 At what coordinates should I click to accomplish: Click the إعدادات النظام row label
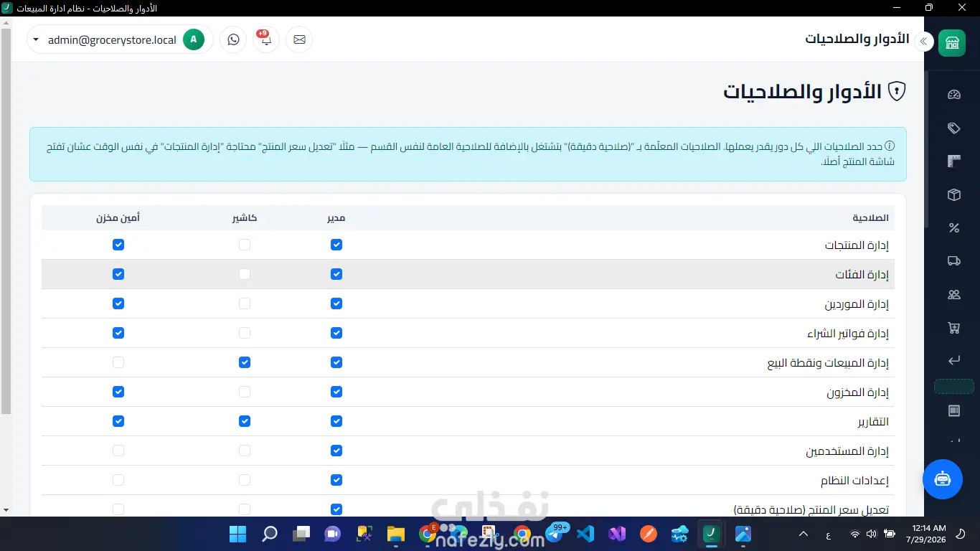[855, 481]
